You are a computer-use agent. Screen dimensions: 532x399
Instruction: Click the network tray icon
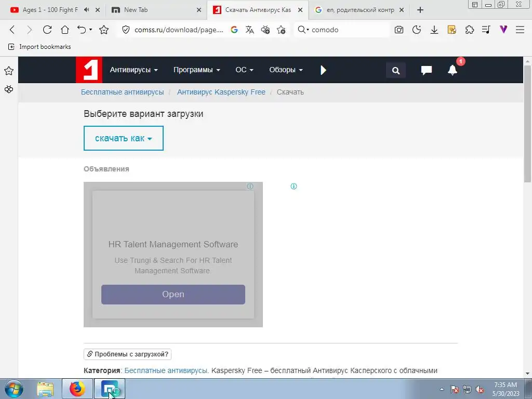[467, 389]
